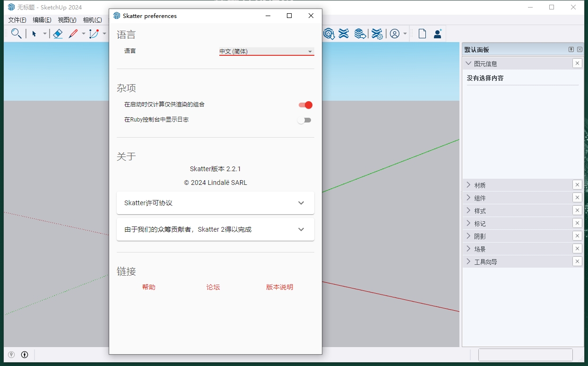Click the Search magnifier icon in toolbar

16,34
